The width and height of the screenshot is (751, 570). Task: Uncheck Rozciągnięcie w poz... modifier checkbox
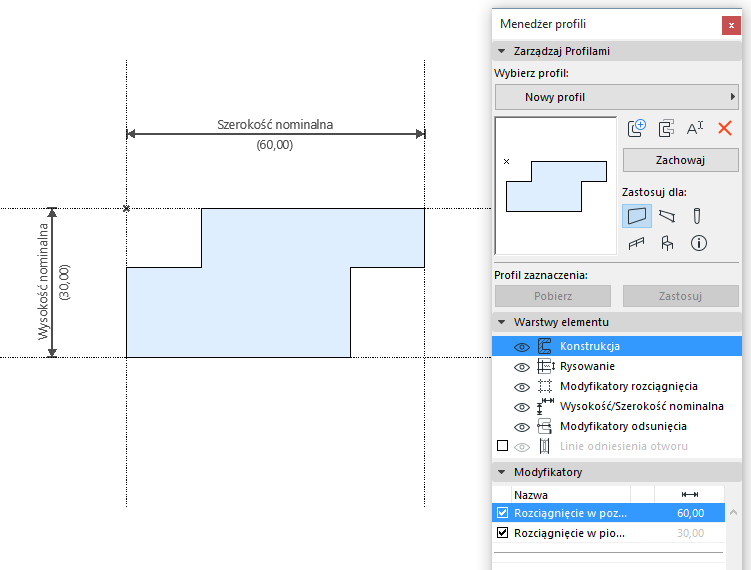(502, 513)
